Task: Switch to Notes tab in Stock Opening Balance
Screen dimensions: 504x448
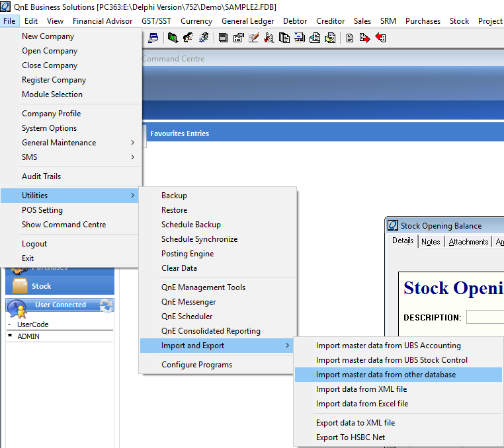Action: [x=431, y=242]
